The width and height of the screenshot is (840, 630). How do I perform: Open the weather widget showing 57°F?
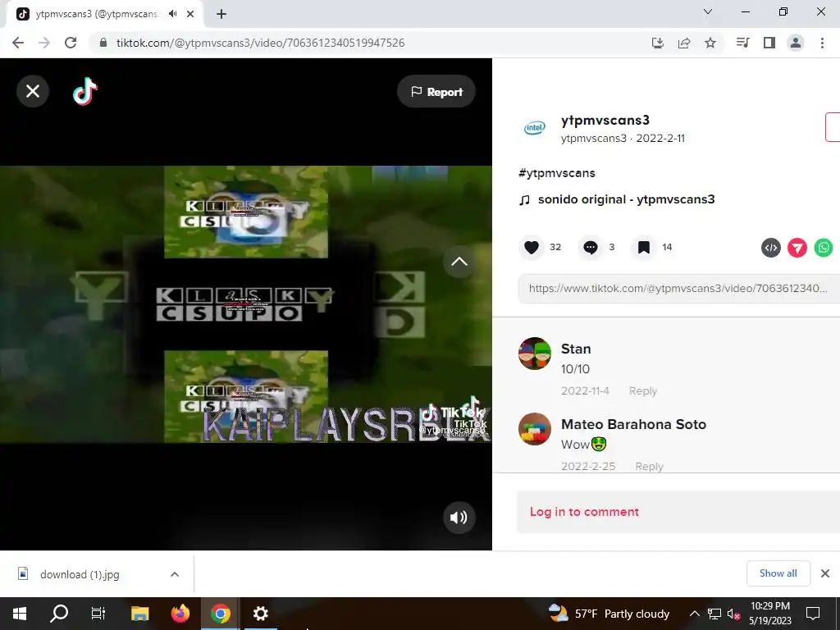tap(609, 614)
